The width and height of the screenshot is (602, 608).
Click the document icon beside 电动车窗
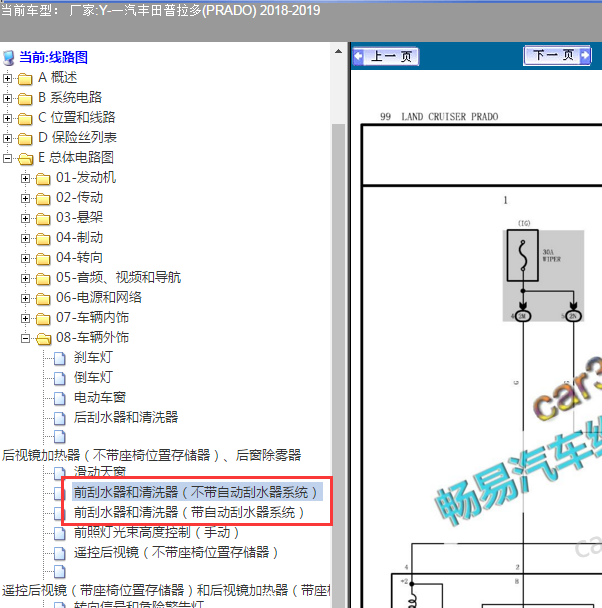60,398
